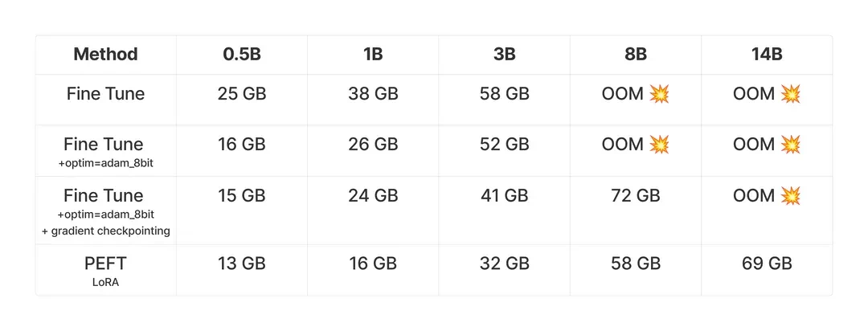868x331 pixels.
Task: Click the explosion emoji in Fine Tune 14B cell
Action: (791, 94)
